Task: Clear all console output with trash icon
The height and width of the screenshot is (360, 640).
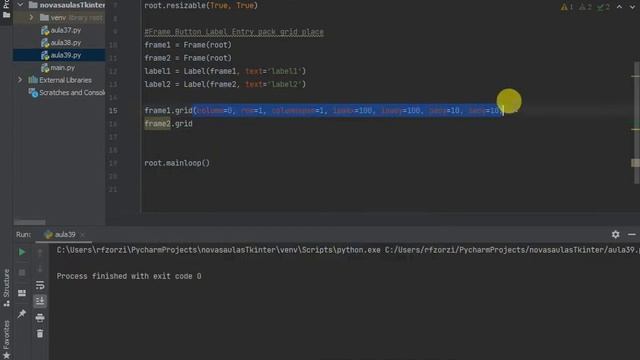Action: pos(40,334)
